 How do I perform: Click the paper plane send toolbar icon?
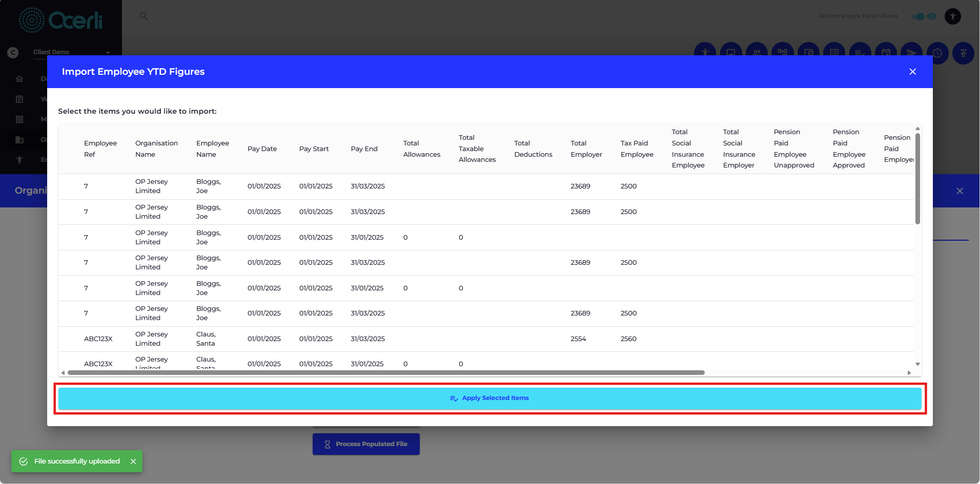(911, 49)
